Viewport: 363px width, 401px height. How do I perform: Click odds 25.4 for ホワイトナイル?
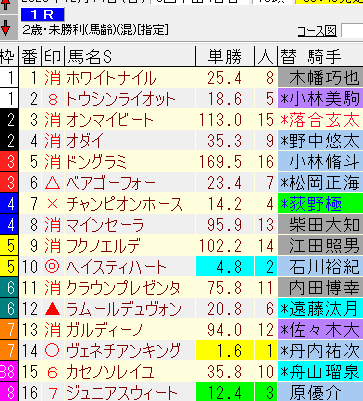[x=224, y=78]
